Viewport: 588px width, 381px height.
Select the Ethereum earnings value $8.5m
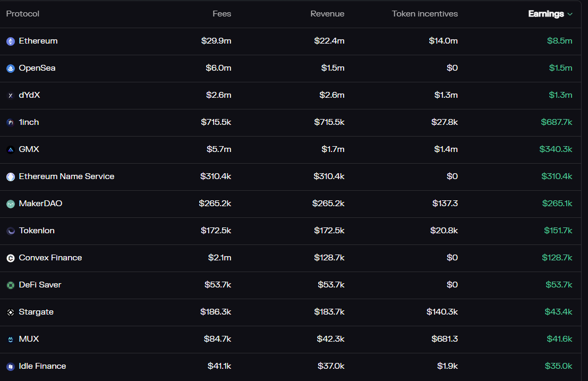click(x=559, y=41)
